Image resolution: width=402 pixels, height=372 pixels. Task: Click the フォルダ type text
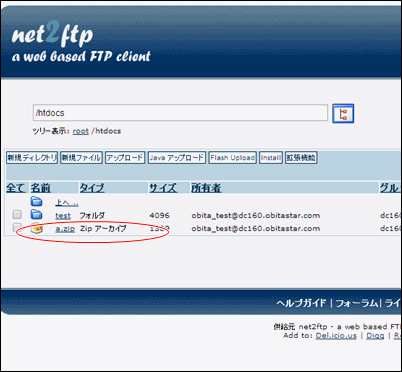pyautogui.click(x=92, y=215)
